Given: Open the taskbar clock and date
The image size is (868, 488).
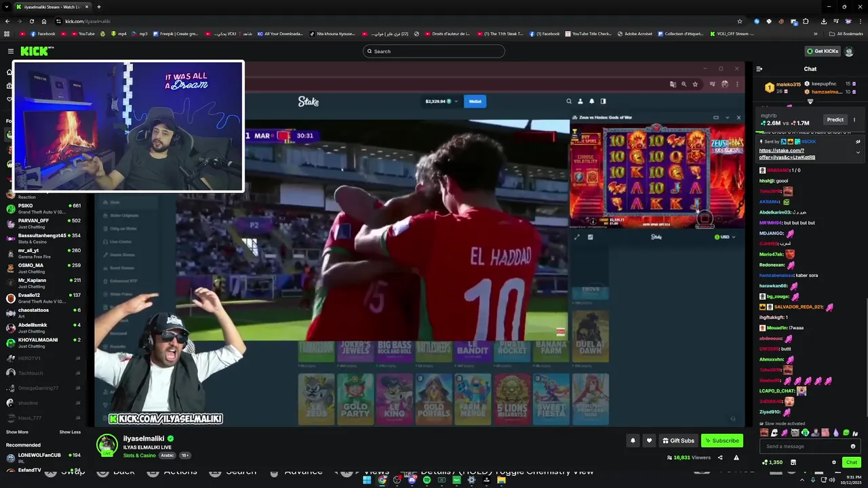Looking at the screenshot, I should 852,480.
